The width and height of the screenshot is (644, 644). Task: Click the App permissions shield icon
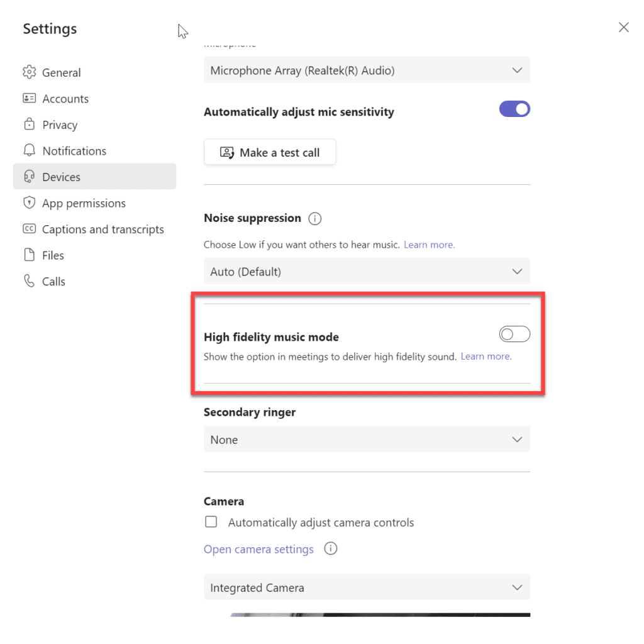(x=29, y=203)
